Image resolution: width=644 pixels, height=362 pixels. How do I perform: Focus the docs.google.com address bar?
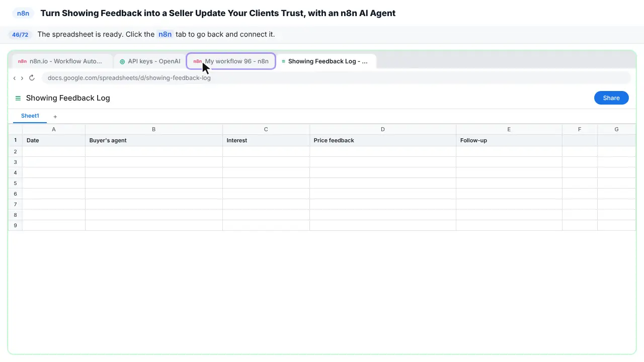pos(336,78)
